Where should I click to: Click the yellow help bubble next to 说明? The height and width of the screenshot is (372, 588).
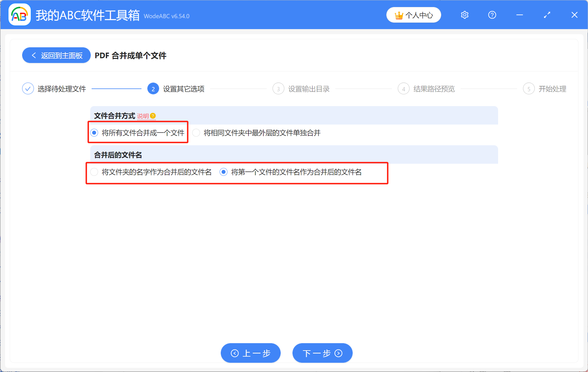click(x=153, y=115)
